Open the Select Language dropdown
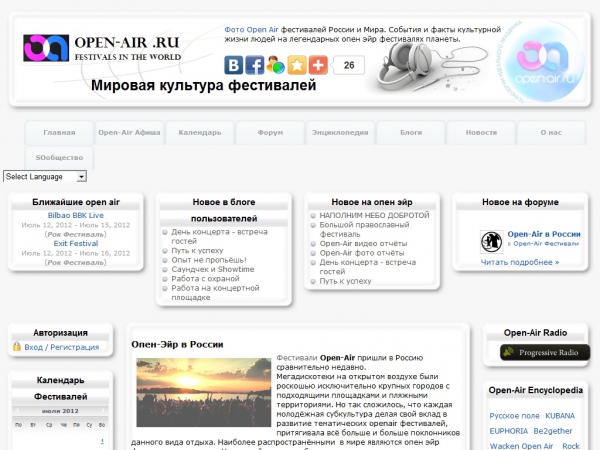600x450 pixels. pyautogui.click(x=45, y=176)
